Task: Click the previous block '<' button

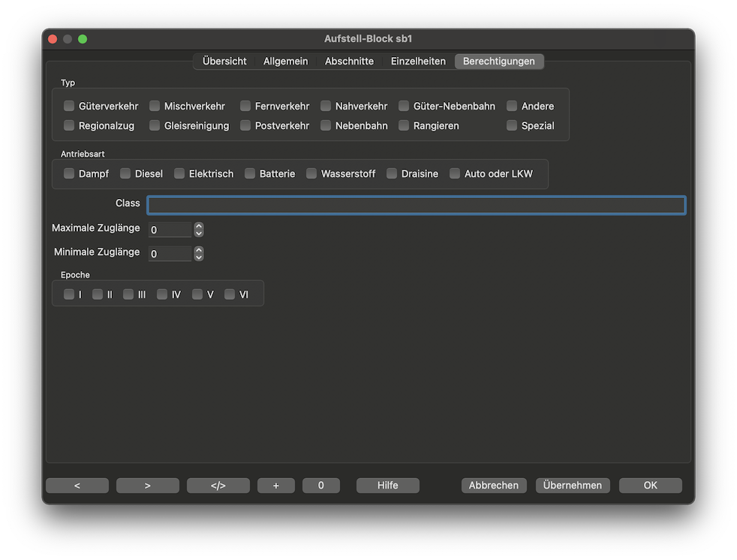Action: [x=77, y=486]
